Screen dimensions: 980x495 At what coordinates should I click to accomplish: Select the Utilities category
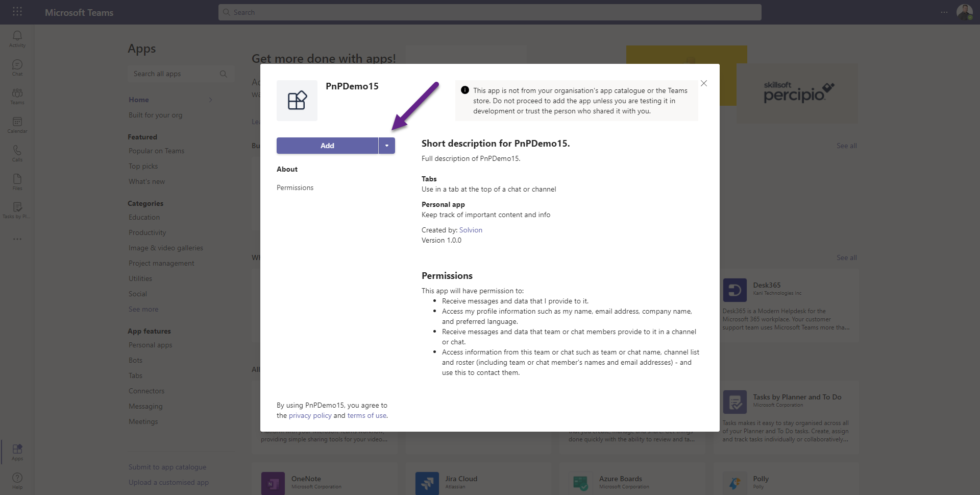coord(140,278)
